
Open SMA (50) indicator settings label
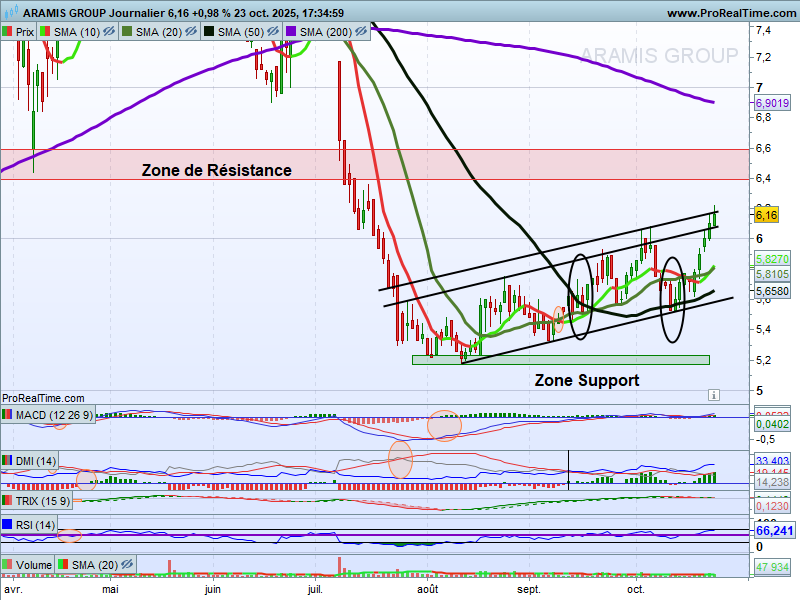[x=241, y=32]
